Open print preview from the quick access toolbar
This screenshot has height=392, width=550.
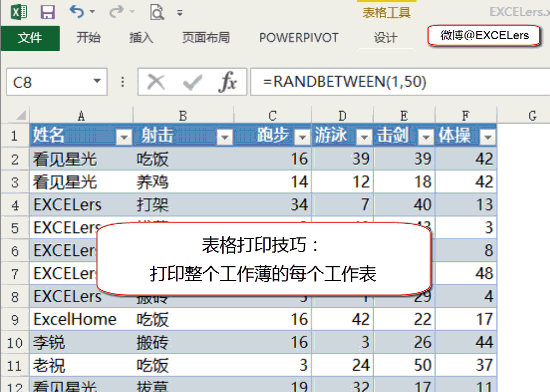click(157, 12)
